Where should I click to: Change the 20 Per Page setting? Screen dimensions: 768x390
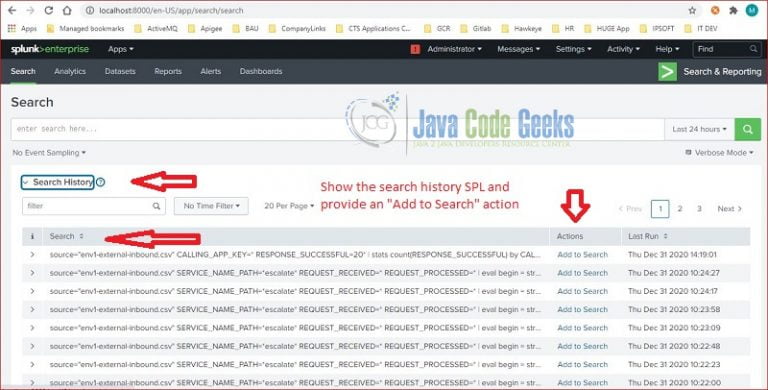click(x=289, y=206)
